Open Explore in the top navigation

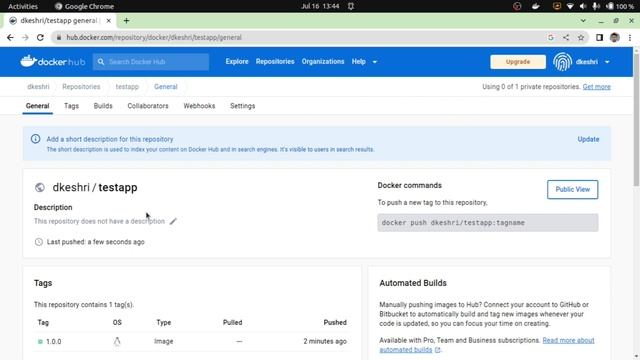pos(237,62)
